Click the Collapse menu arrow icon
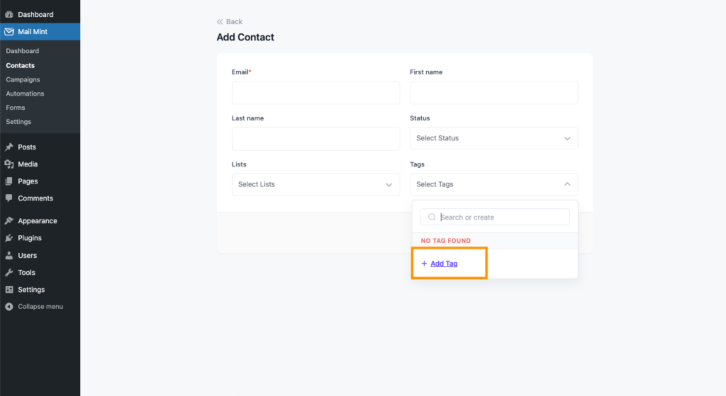 click(x=9, y=307)
